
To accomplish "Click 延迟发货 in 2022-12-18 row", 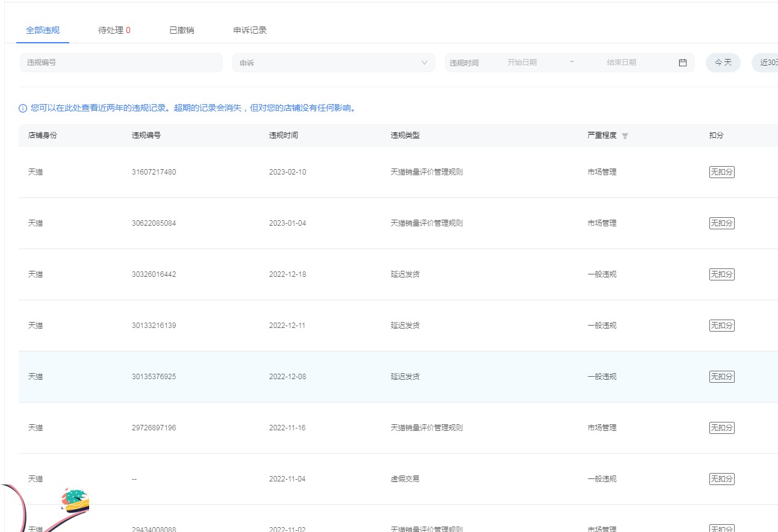I will [405, 274].
